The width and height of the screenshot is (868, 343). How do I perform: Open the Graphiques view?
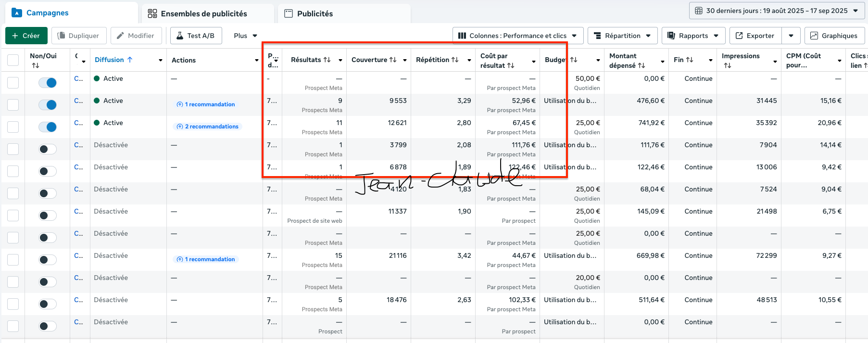click(x=834, y=36)
